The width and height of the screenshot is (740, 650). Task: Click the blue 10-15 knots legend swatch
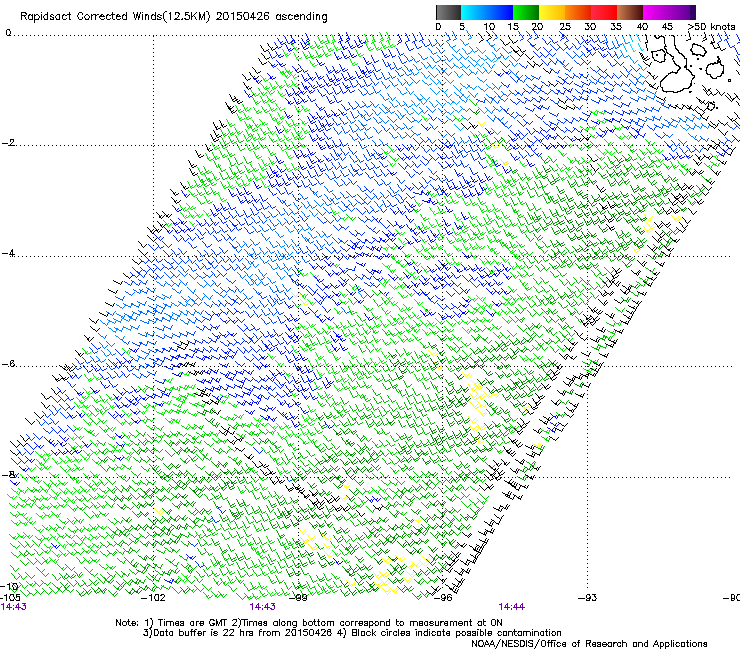tap(500, 12)
